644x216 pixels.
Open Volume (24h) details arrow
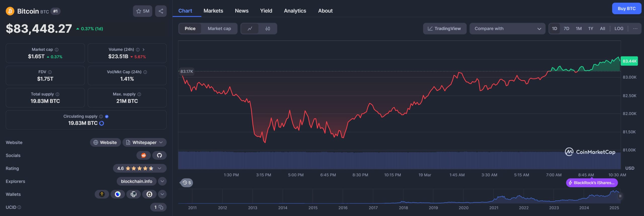[x=143, y=50]
